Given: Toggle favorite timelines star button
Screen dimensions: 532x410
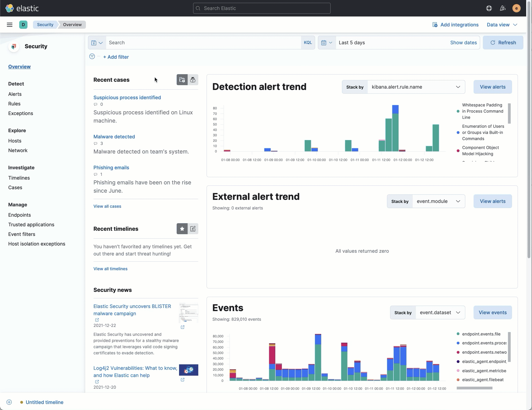Looking at the screenshot, I should pyautogui.click(x=182, y=229).
